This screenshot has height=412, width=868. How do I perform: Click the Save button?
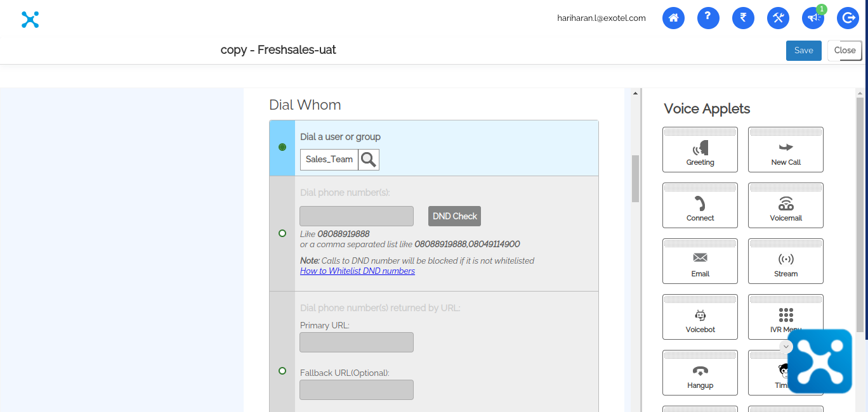tap(804, 51)
